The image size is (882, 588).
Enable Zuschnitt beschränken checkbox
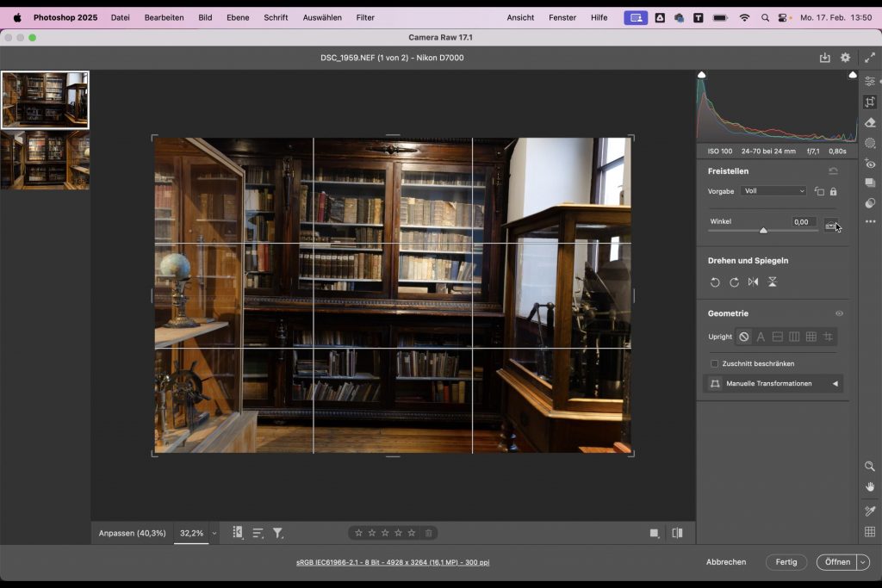[x=714, y=363]
